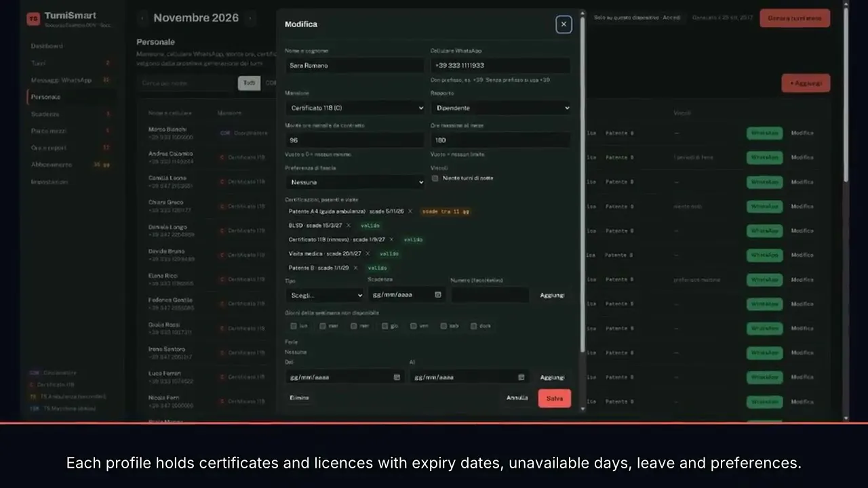Check dom as unavailable weekday

[474, 326]
